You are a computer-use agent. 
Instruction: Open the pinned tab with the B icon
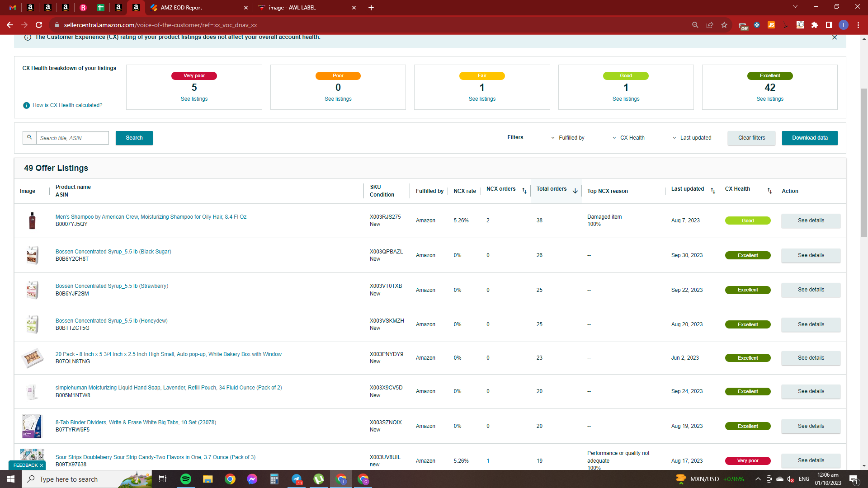tap(83, 8)
